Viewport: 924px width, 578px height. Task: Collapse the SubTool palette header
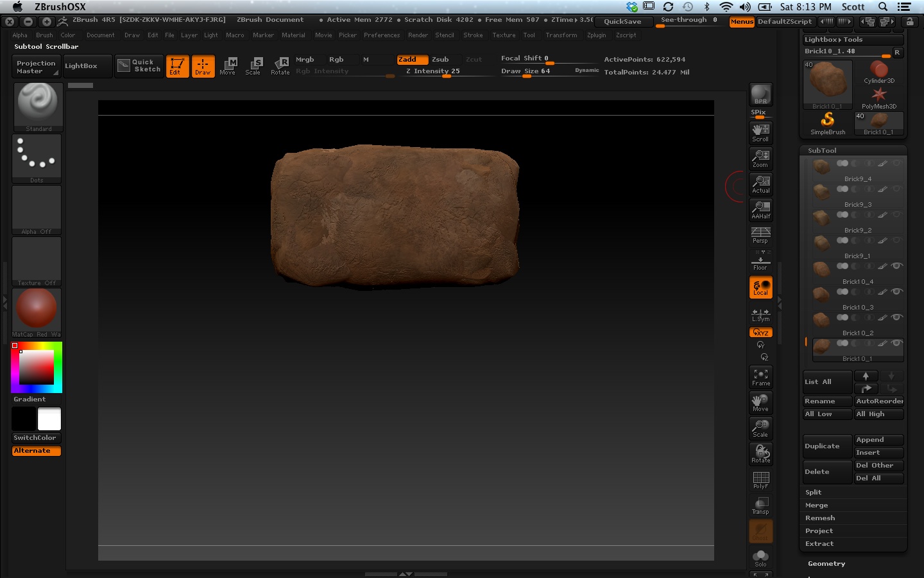[822, 150]
